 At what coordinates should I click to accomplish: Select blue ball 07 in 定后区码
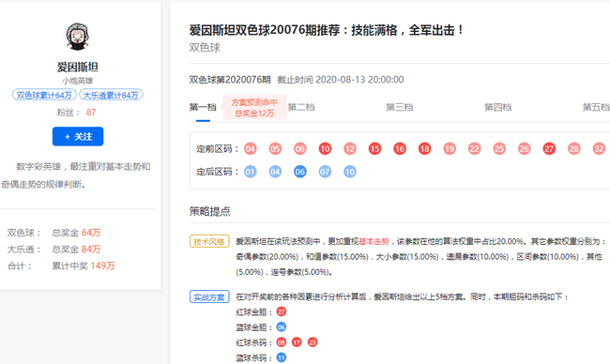(325, 172)
